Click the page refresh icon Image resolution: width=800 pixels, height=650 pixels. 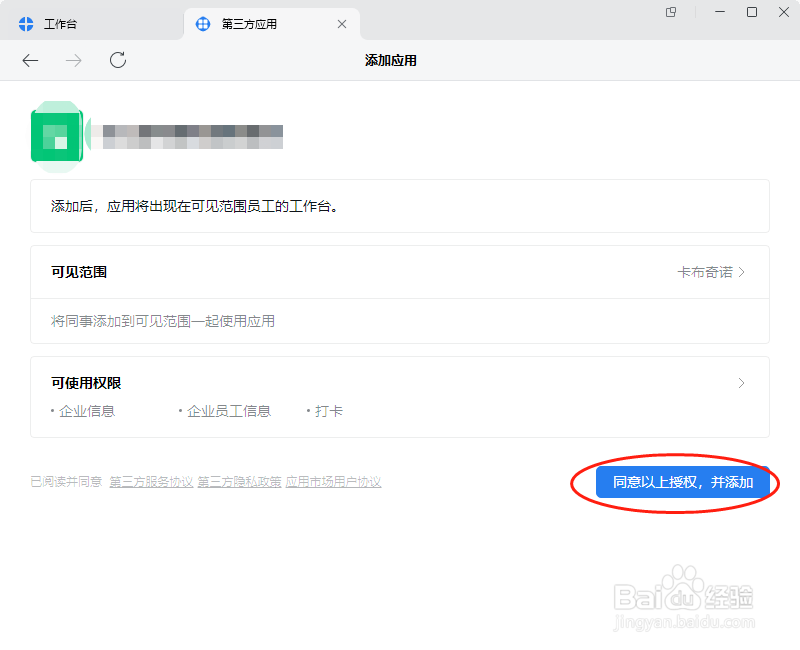tap(117, 60)
